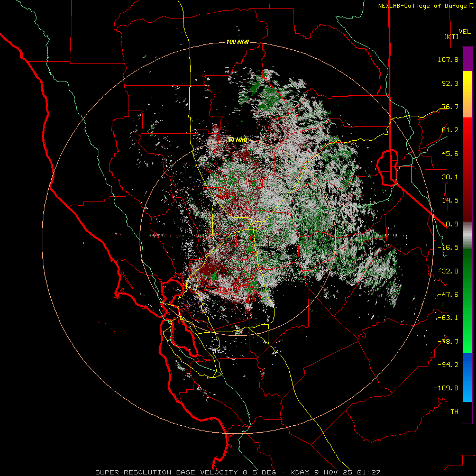
Task: Click the 50 NMI range ring label
Action: click(237, 140)
